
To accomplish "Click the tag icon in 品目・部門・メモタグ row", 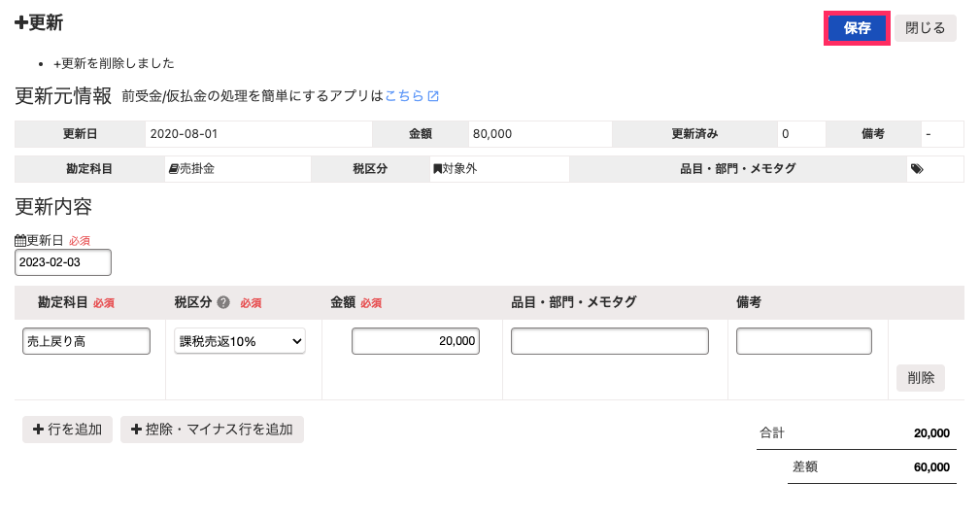I will [917, 169].
